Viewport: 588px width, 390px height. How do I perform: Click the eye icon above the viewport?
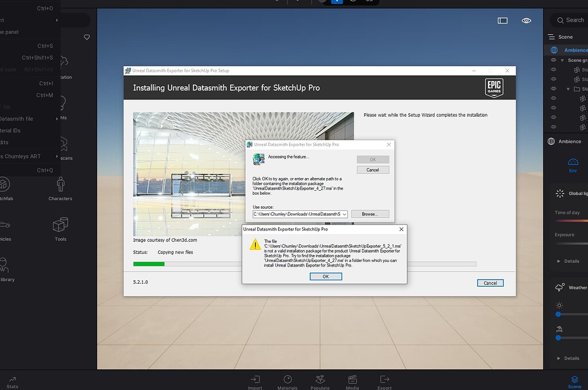click(526, 20)
